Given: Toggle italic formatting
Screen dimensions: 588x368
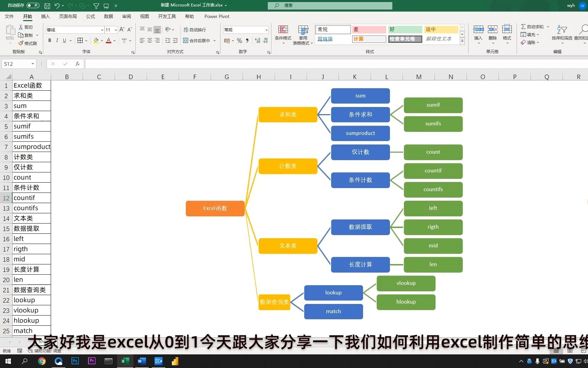Looking at the screenshot, I should point(57,41).
